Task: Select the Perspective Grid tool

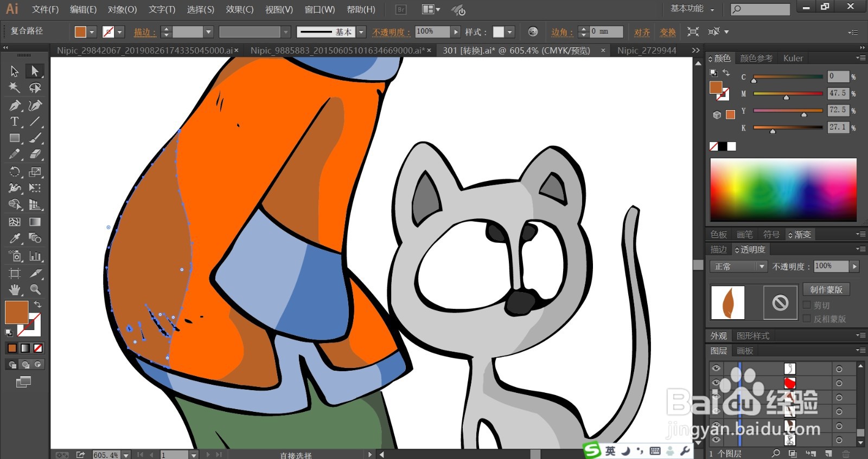Action: 35,205
